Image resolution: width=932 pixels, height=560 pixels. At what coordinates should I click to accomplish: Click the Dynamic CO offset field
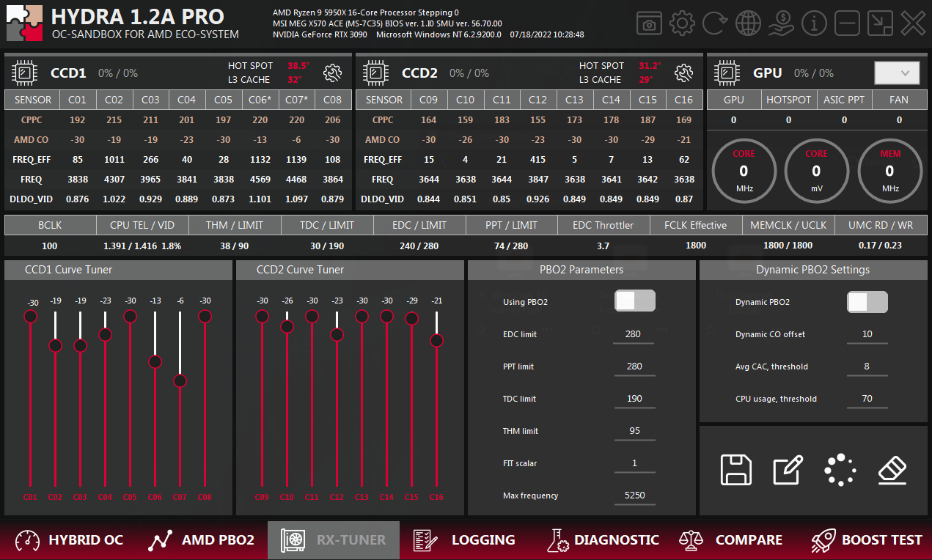(867, 334)
